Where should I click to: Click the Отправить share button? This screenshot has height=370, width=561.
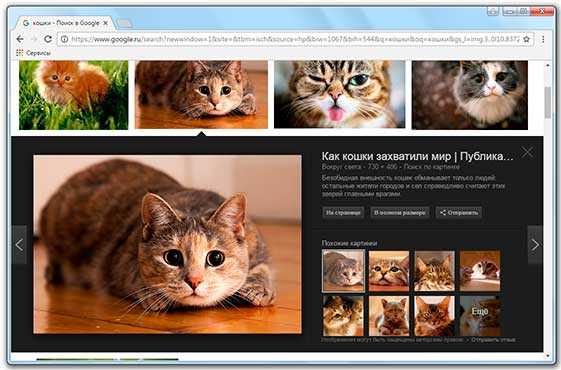[459, 213]
